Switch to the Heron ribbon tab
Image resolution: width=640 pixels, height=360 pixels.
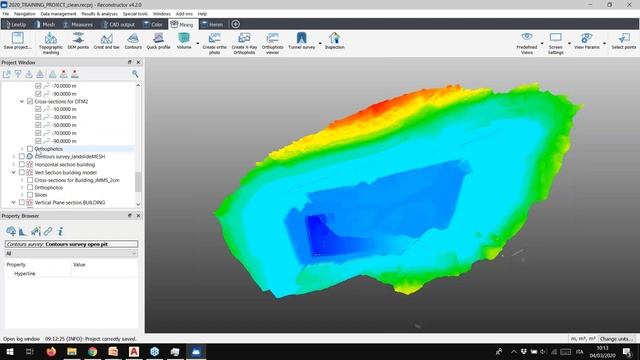point(212,24)
